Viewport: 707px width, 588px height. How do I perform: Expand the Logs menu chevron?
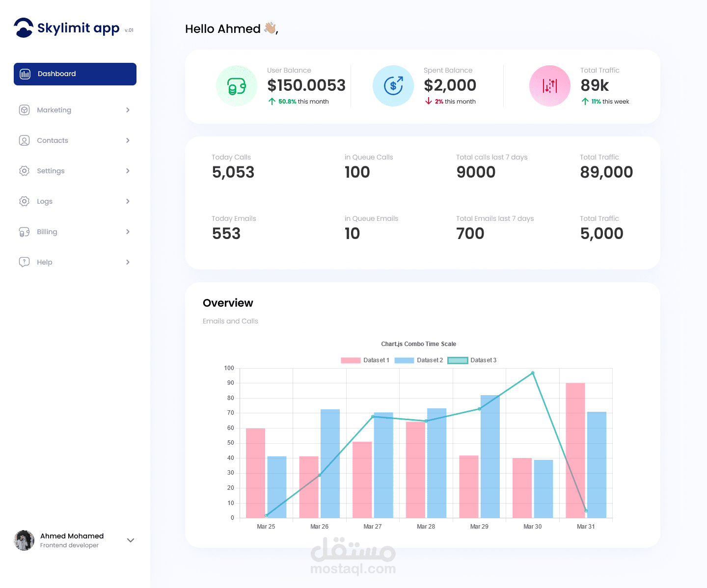pos(128,201)
